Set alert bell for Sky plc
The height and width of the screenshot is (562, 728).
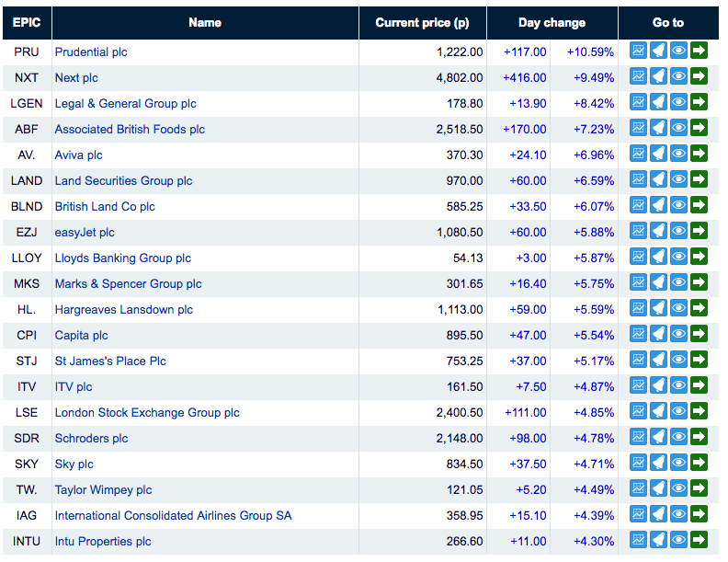[658, 463]
